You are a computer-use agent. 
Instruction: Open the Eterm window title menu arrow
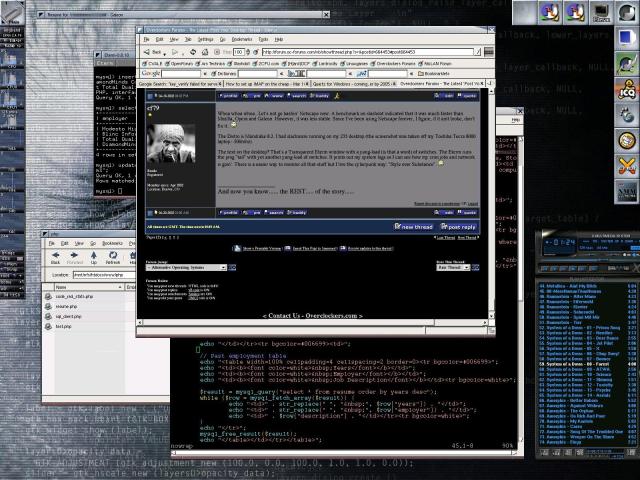(98, 55)
